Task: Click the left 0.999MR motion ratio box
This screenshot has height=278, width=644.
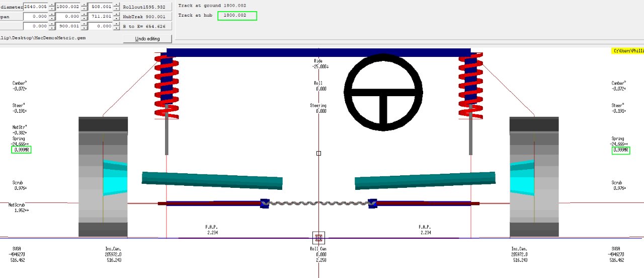Action: tap(22, 150)
